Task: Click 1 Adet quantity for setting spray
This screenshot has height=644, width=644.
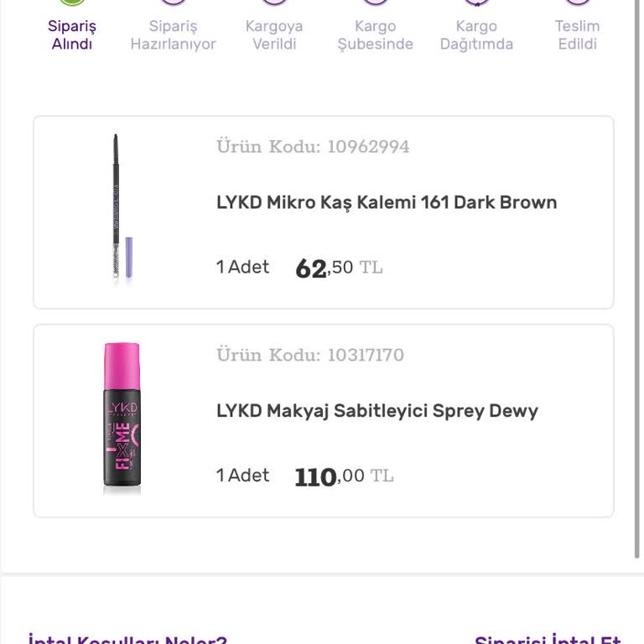Action: [x=242, y=475]
